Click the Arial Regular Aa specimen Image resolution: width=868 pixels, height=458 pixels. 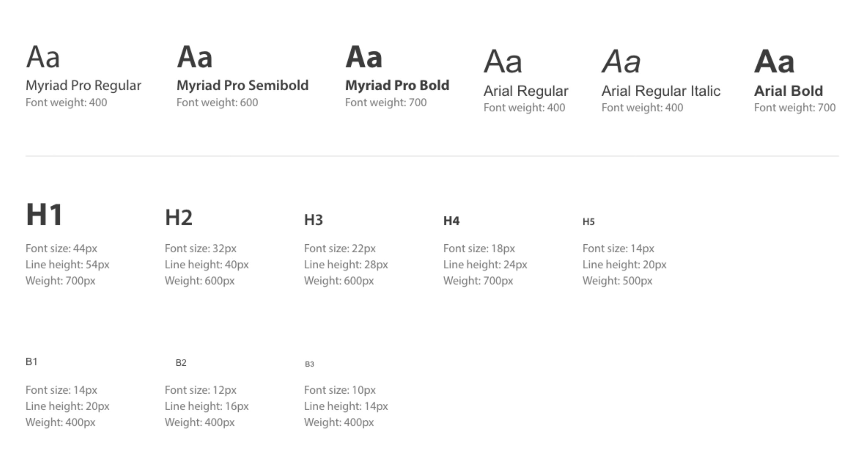click(x=503, y=62)
